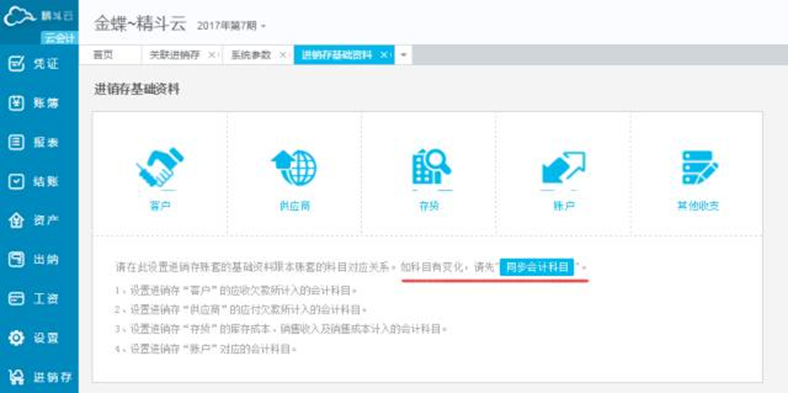Expand the tab list dropdown arrow
788x393 pixels.
pyautogui.click(x=404, y=55)
